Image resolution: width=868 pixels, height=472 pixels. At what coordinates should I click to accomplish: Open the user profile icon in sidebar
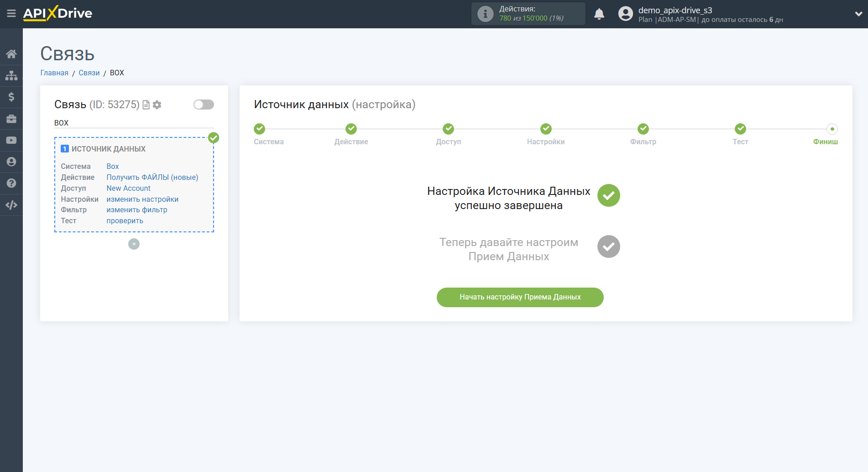coord(11,162)
